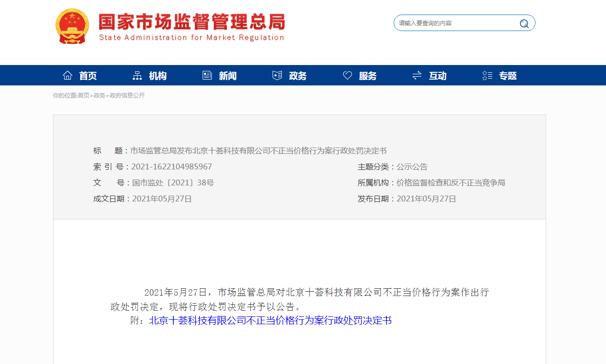The width and height of the screenshot is (606, 364).
Task: Click the 机构 organization icon
Action: pos(137,75)
